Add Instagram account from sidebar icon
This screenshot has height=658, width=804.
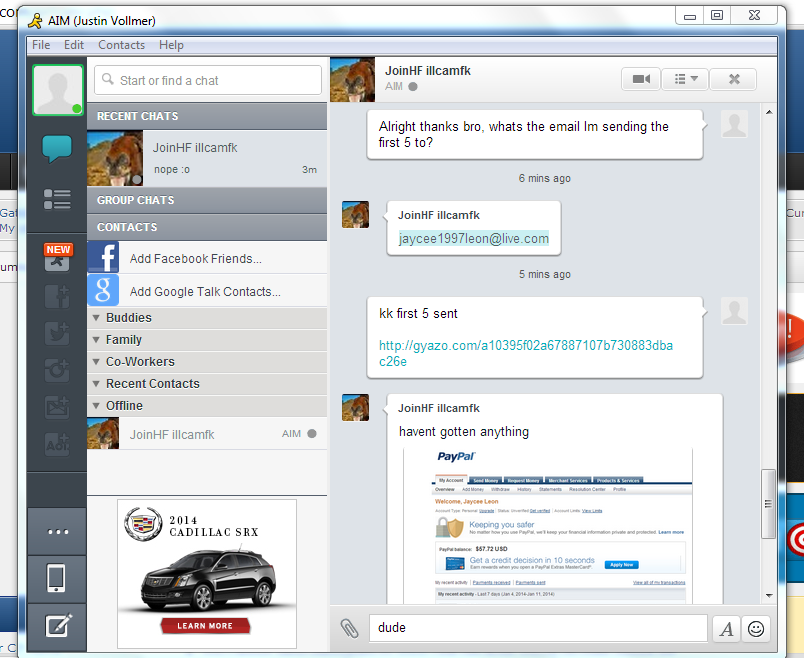pos(57,370)
